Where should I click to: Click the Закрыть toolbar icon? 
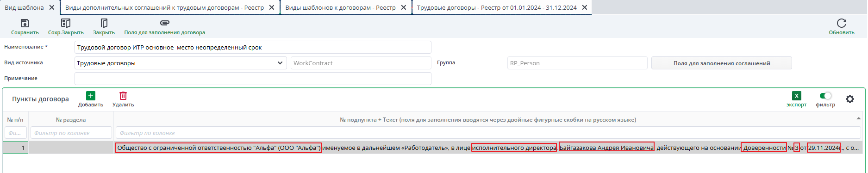(104, 23)
